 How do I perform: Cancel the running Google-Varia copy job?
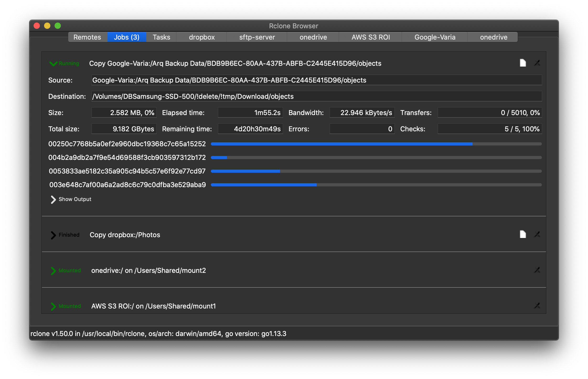tap(537, 63)
